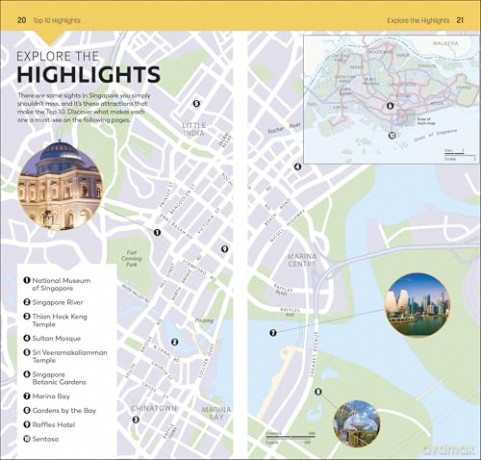
Task: Click the 'Raffles Ave' street label
Action: coord(290,312)
